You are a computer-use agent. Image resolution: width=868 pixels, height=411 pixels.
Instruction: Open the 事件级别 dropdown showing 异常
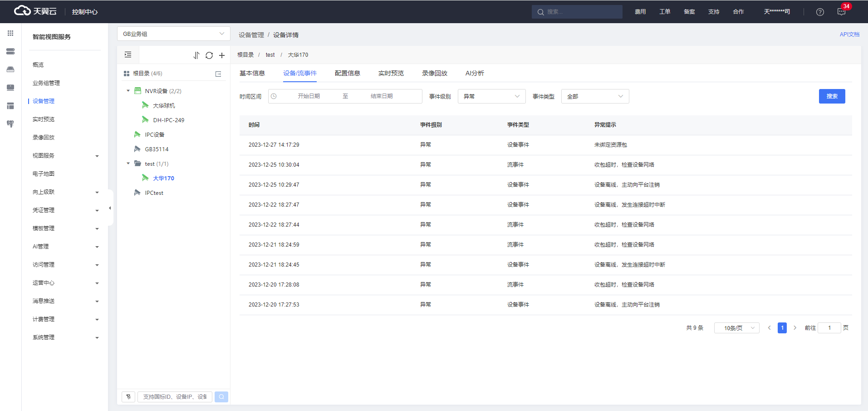491,96
